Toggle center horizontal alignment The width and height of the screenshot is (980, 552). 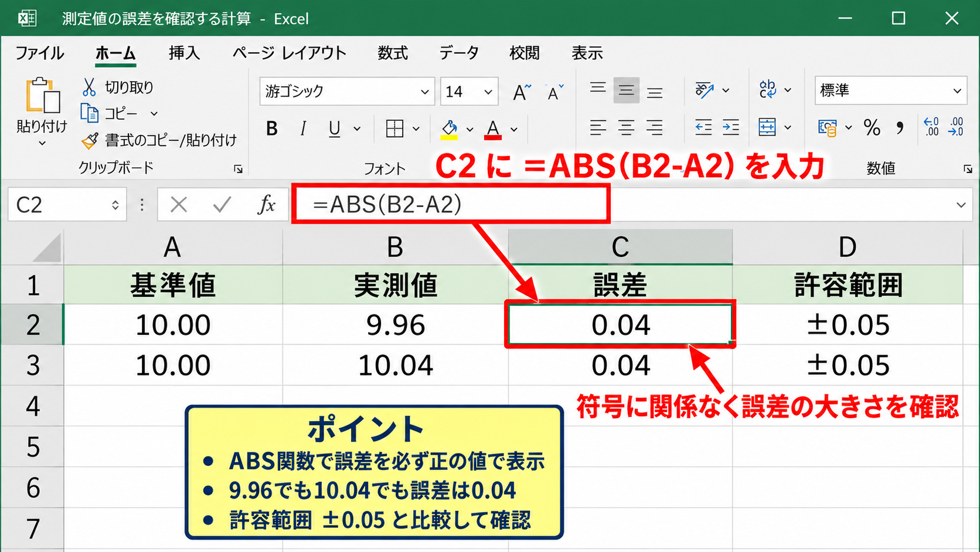[x=626, y=127]
